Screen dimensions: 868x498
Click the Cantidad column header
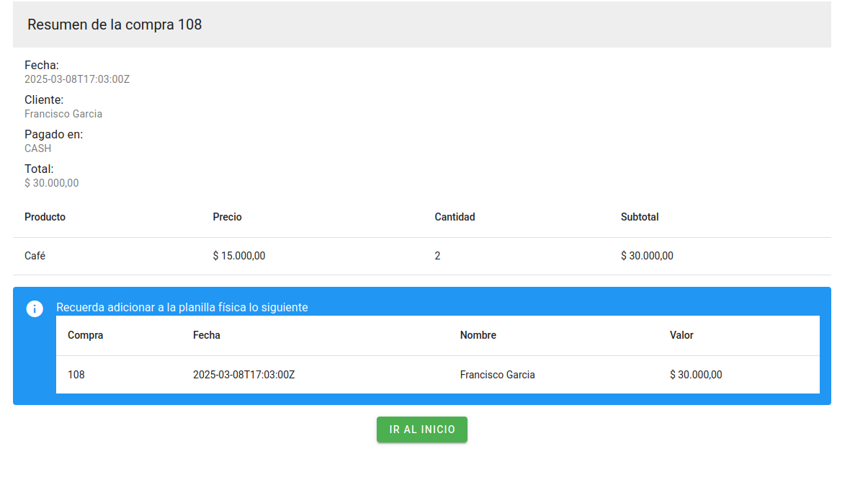pos(455,217)
